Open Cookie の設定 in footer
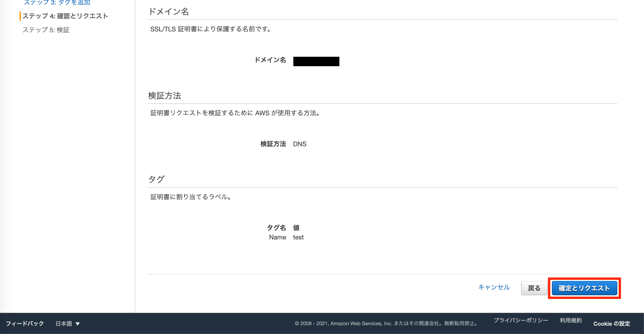 (x=612, y=323)
